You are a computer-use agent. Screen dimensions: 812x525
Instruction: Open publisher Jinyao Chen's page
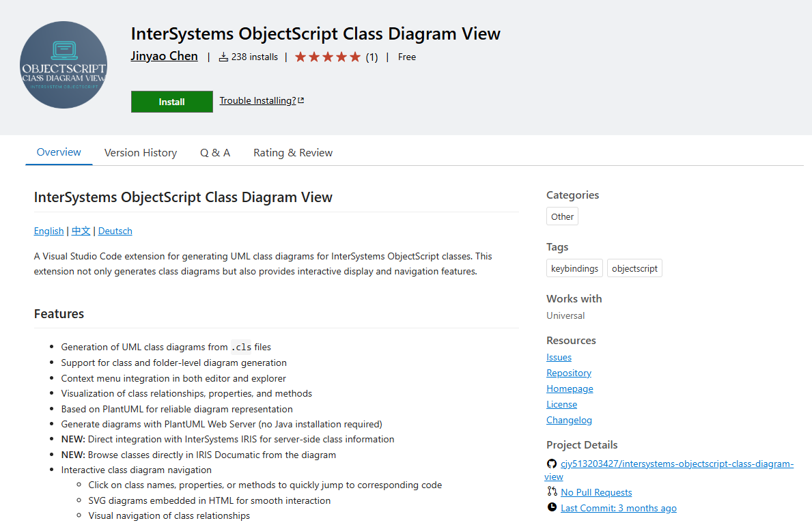(x=164, y=57)
